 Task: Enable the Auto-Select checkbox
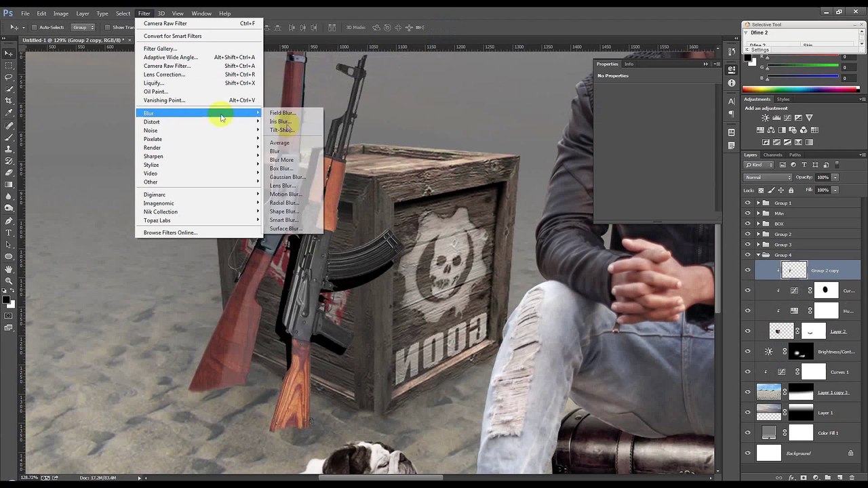(34, 27)
